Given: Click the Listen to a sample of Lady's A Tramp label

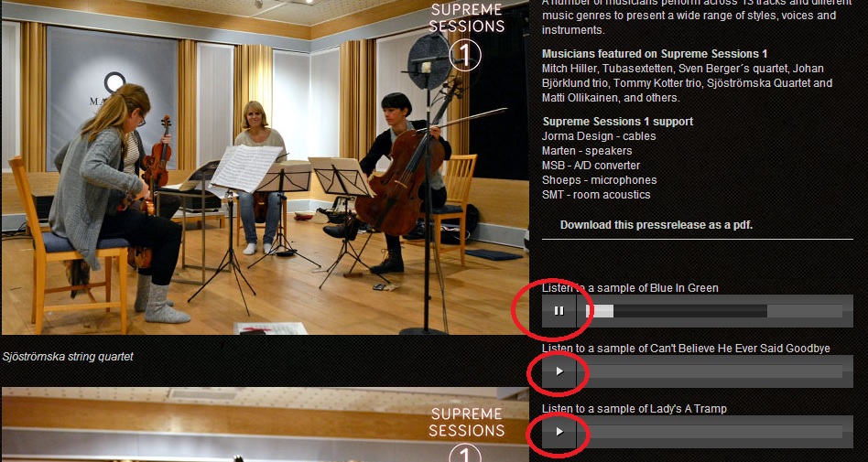Looking at the screenshot, I should pos(635,408).
